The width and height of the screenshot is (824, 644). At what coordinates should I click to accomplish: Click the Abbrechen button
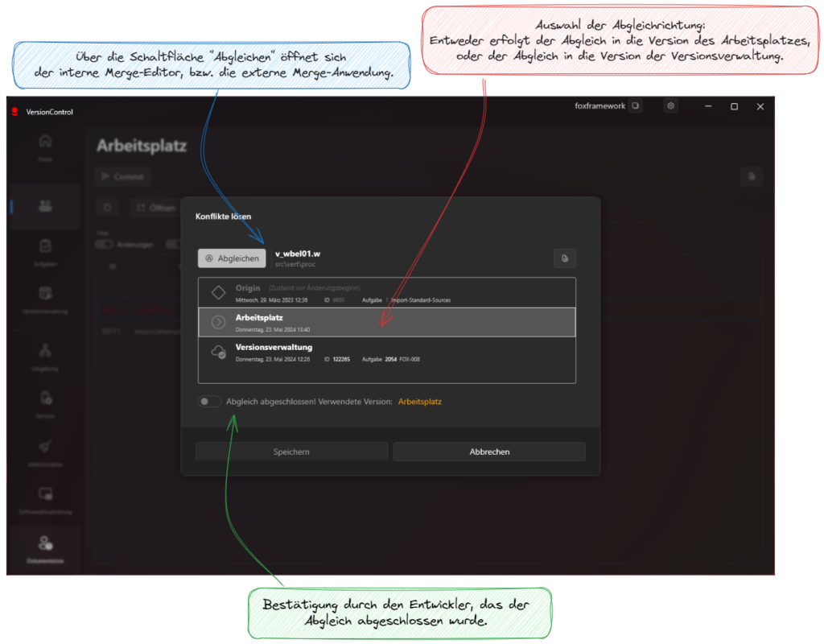[488, 452]
